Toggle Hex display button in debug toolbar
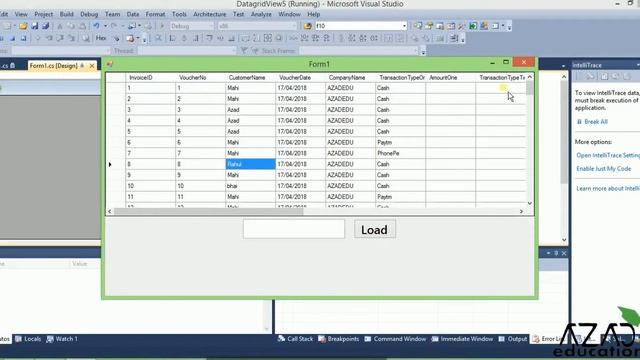This screenshot has height=360, width=640. click(101, 38)
